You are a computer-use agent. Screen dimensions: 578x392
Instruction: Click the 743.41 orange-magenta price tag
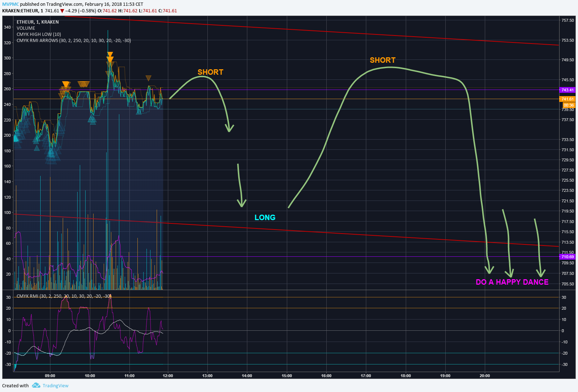[x=567, y=90]
